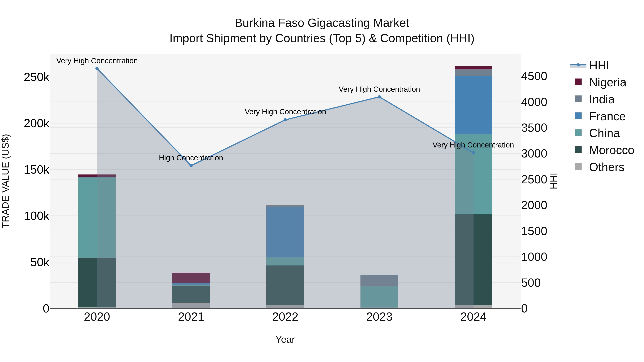Click the vertical HHI right axis title
Image resolution: width=644 pixels, height=362 pixels.
(x=554, y=181)
